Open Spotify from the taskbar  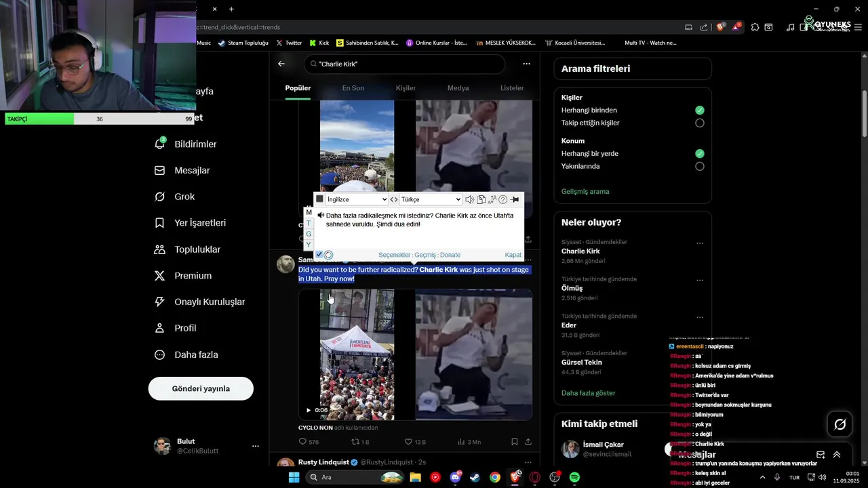(x=574, y=477)
